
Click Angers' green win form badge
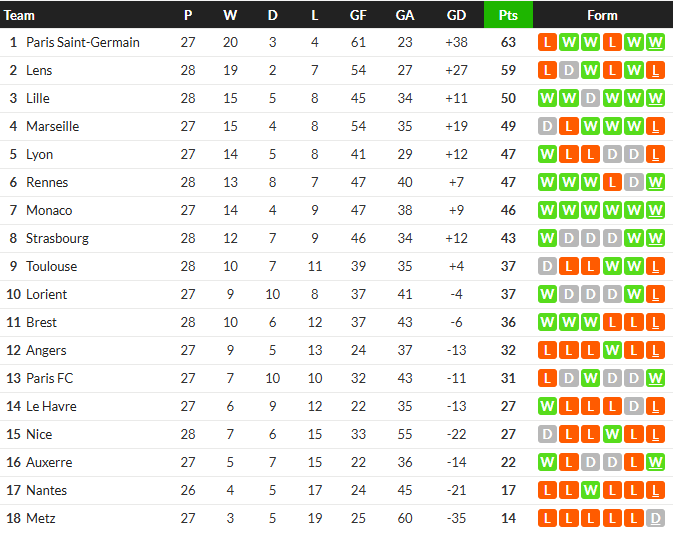(612, 351)
